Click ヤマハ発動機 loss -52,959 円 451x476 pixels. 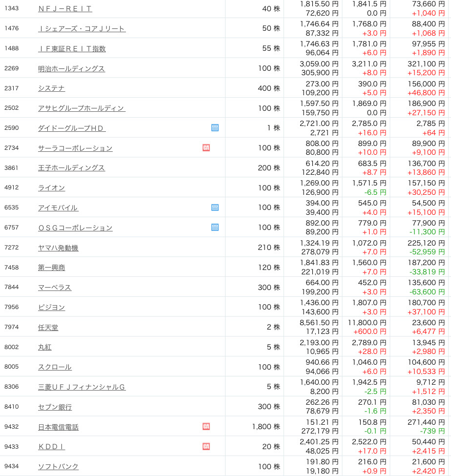tap(427, 251)
